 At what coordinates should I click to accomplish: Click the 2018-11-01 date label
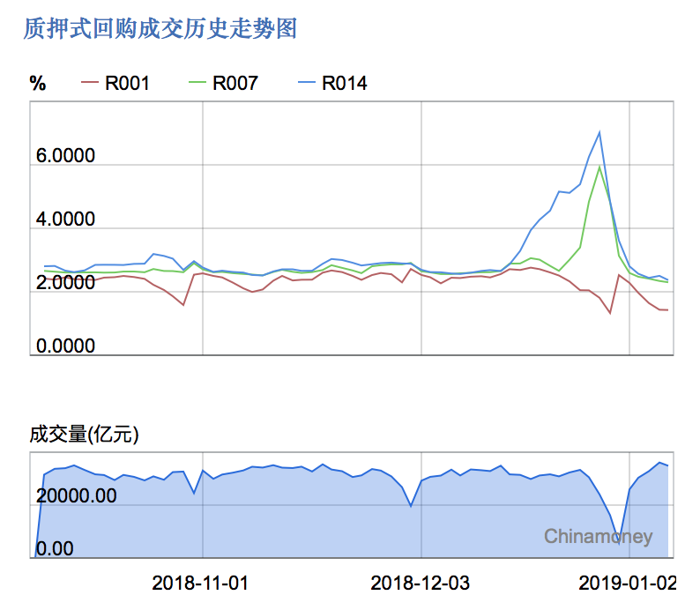200,583
